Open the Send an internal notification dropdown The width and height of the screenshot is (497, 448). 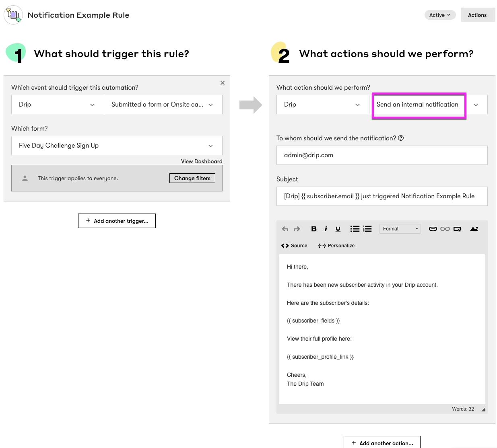[x=428, y=105]
